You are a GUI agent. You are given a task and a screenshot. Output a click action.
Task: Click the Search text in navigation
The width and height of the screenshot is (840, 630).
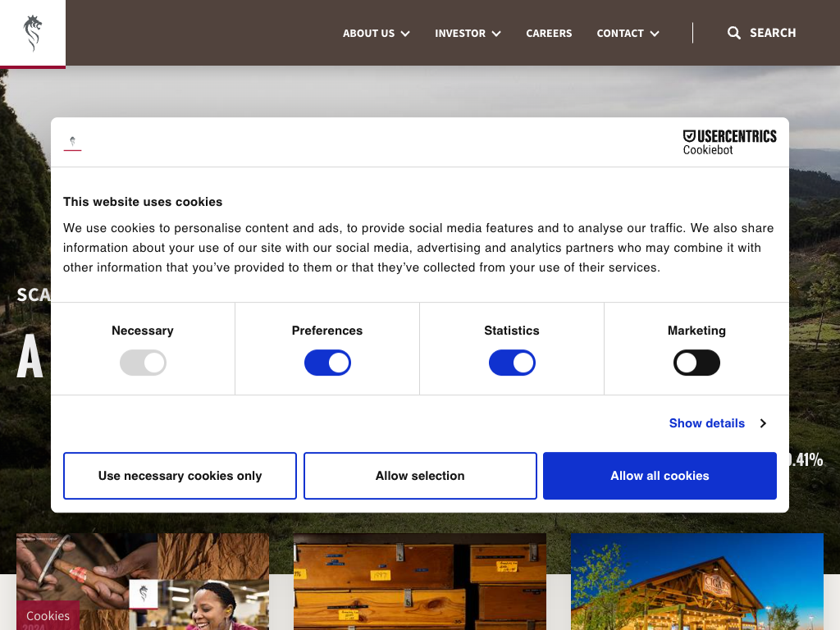click(x=772, y=33)
